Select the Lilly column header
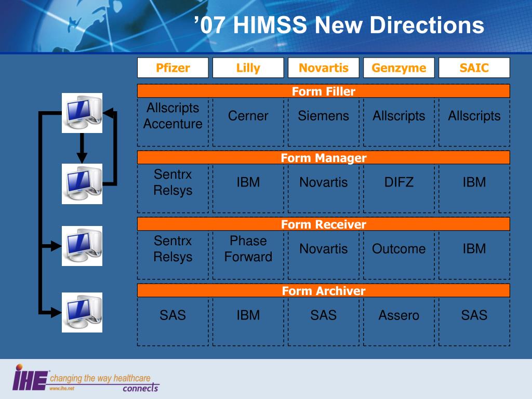Viewport: 532px width, 399px height. tap(248, 68)
